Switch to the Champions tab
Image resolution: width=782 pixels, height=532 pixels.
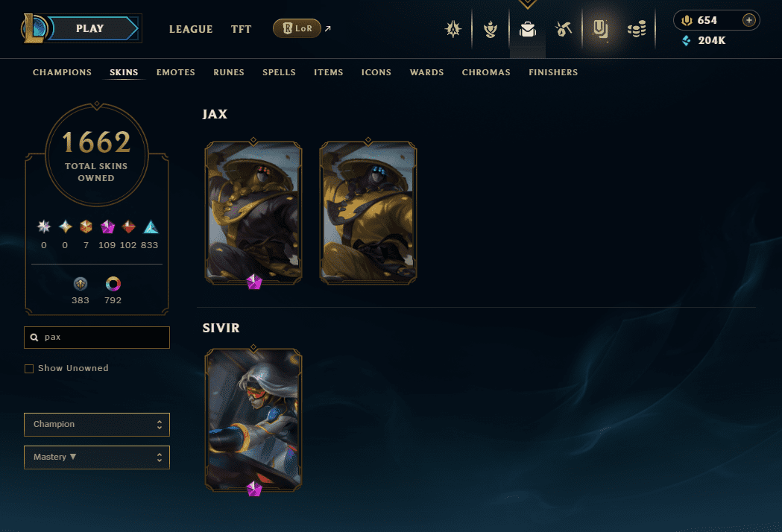point(63,72)
